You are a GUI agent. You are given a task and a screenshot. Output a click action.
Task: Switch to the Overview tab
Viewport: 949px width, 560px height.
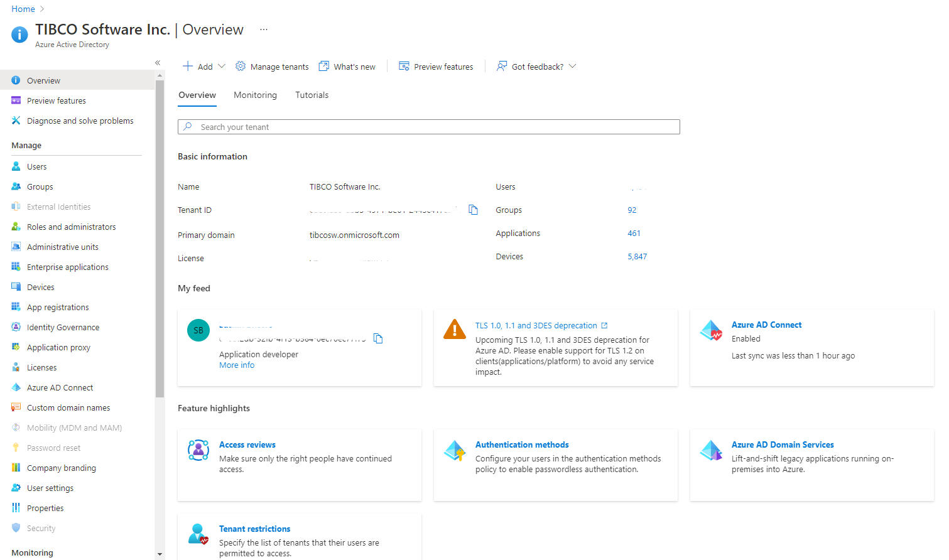197,95
